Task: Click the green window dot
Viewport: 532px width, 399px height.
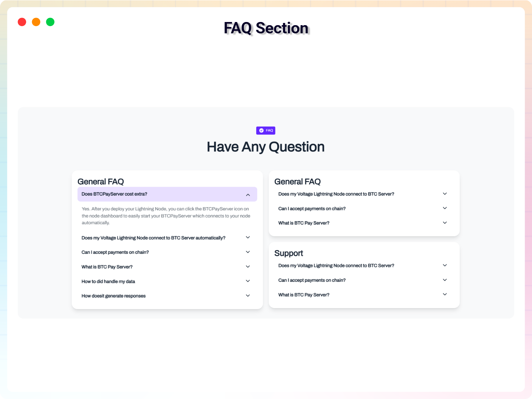Action: [50, 22]
